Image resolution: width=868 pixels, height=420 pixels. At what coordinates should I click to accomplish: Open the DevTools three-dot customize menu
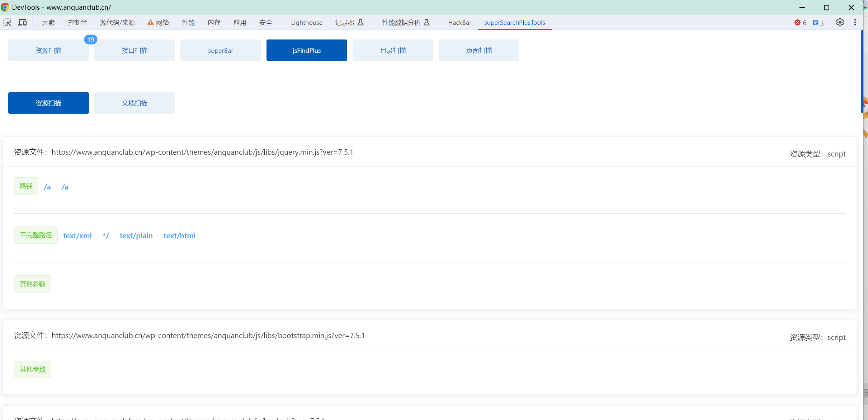pos(855,23)
